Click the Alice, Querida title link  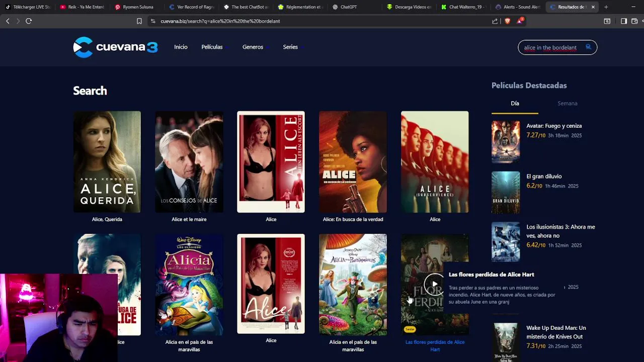[107, 219]
